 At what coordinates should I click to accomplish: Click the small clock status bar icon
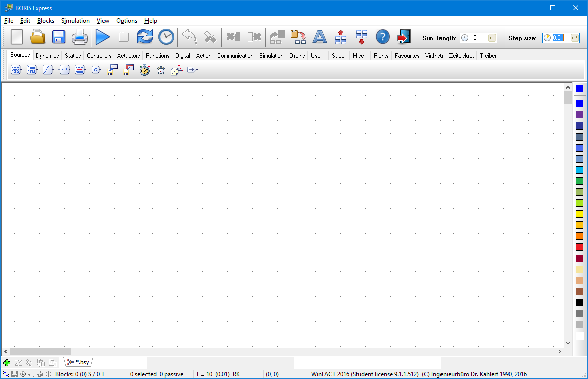(23, 374)
